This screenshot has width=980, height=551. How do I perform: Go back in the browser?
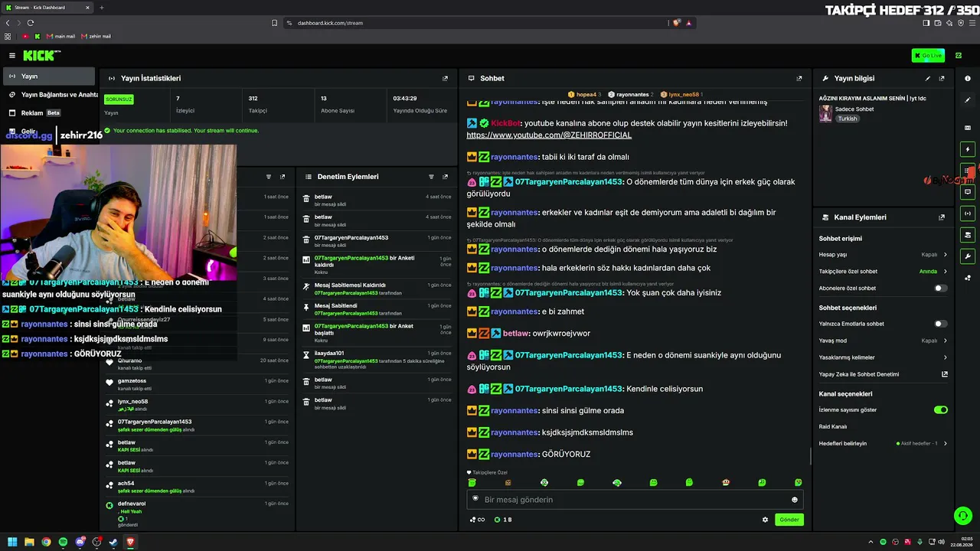[8, 23]
